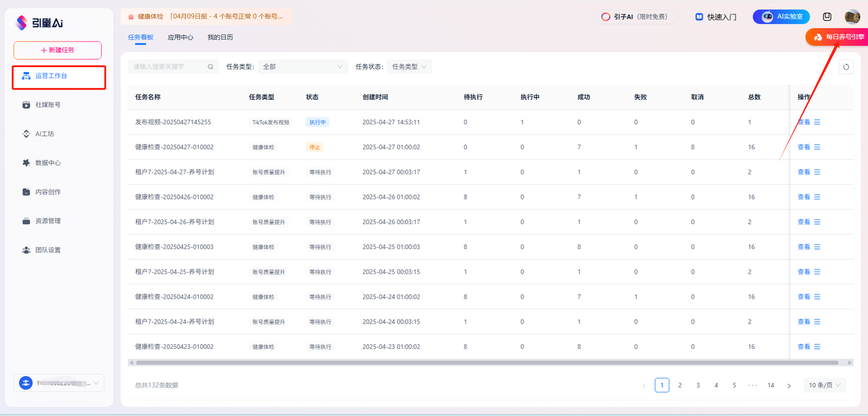Viewport: 868px width, 416px height.
Task: Click the 资源管理 briefcase icon
Action: tap(26, 221)
